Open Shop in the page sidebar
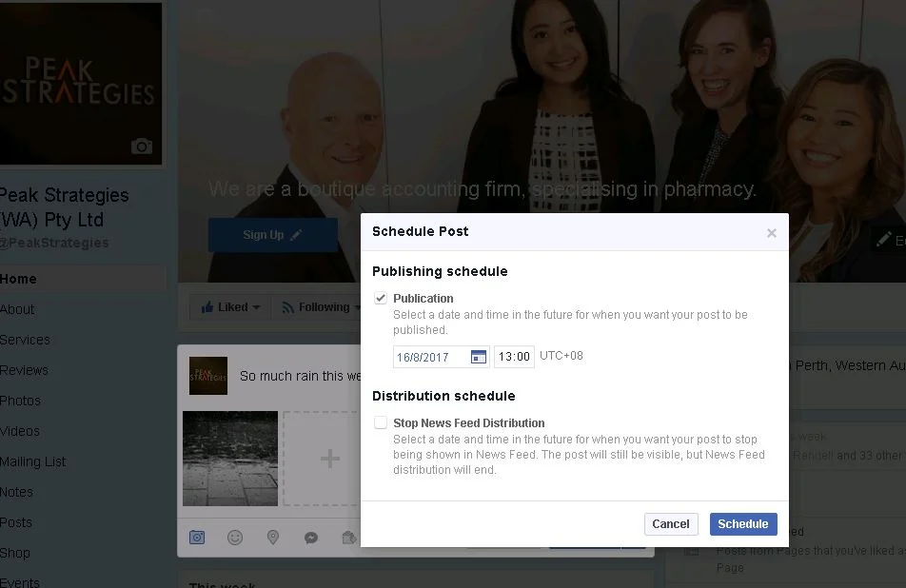The height and width of the screenshot is (588, 906). (15, 554)
